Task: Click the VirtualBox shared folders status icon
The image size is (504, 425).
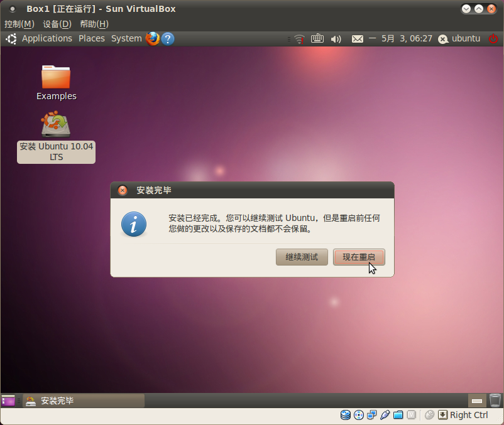Action: [398, 415]
